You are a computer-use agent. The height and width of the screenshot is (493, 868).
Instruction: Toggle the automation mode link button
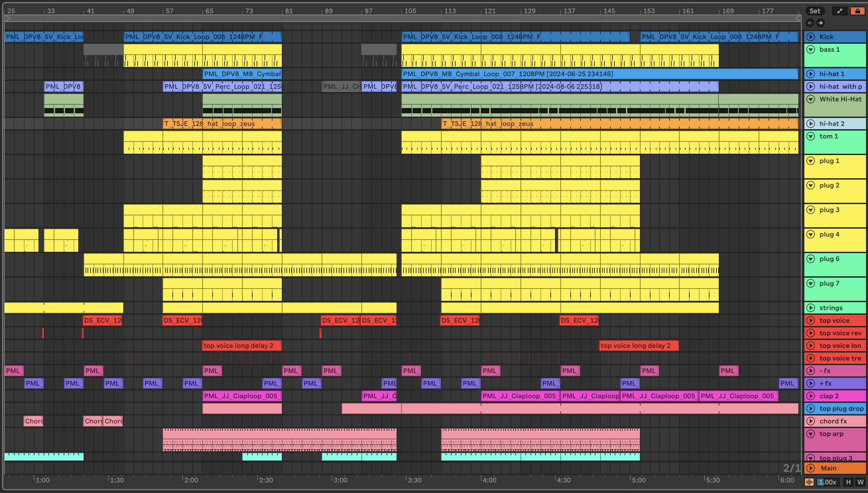pos(839,11)
